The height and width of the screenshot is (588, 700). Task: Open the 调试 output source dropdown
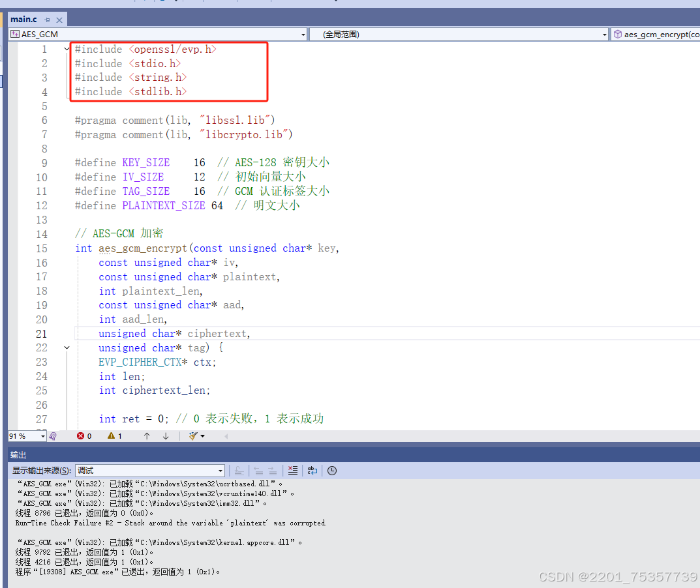click(221, 470)
